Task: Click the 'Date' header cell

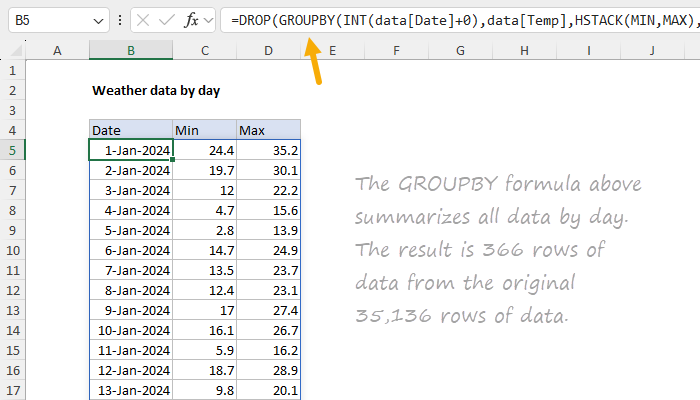Action: [x=131, y=130]
